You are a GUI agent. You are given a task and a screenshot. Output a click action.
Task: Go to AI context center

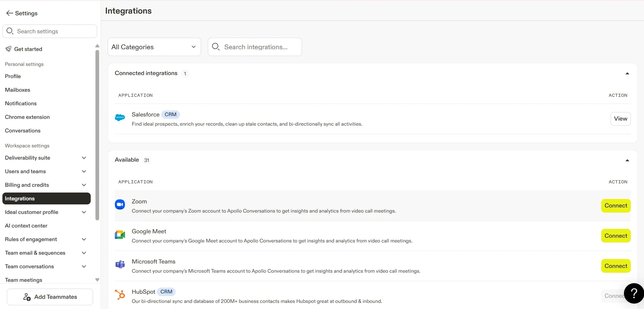point(26,226)
